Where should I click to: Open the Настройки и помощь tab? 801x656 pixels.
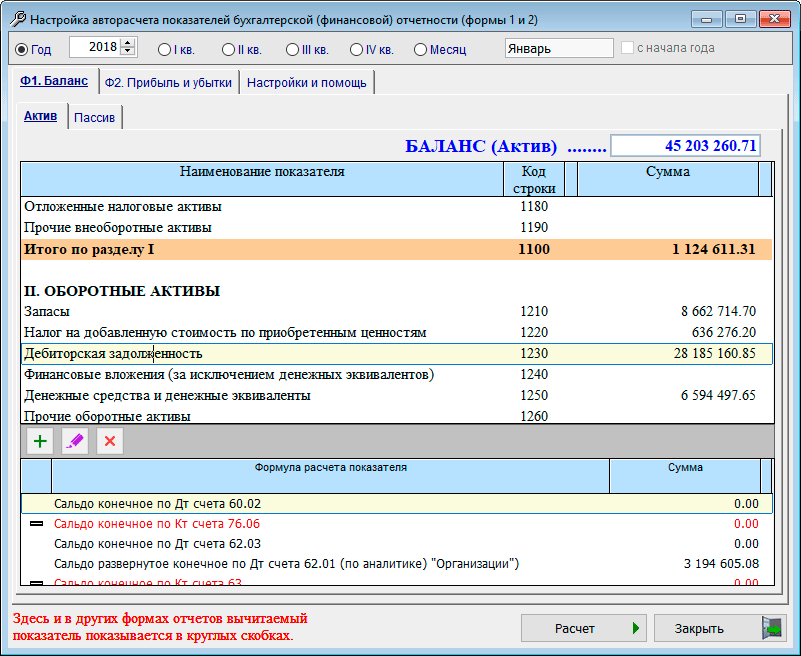coord(307,83)
